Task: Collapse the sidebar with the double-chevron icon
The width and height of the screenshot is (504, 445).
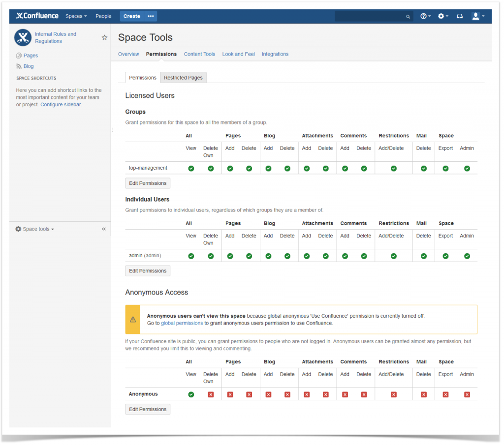Action: (104, 229)
